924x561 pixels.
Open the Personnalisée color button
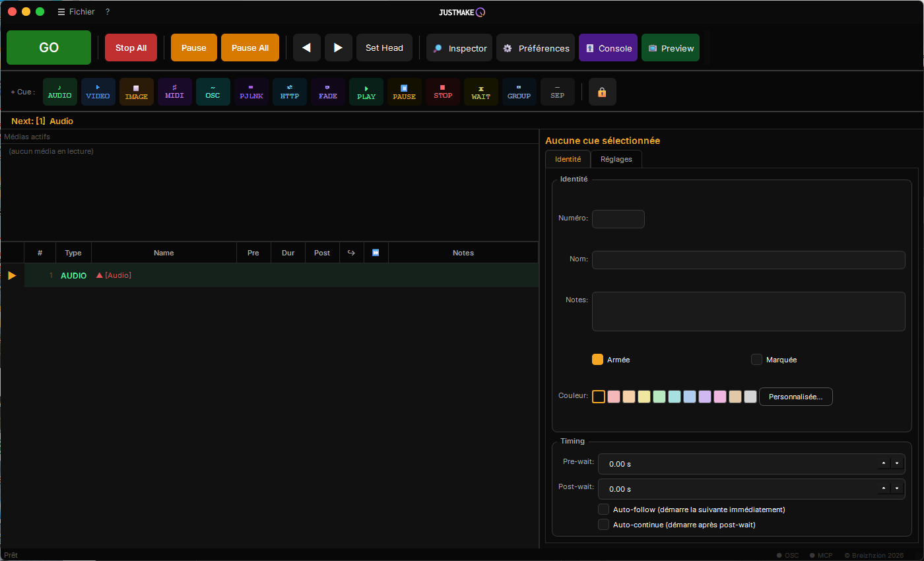(x=796, y=397)
